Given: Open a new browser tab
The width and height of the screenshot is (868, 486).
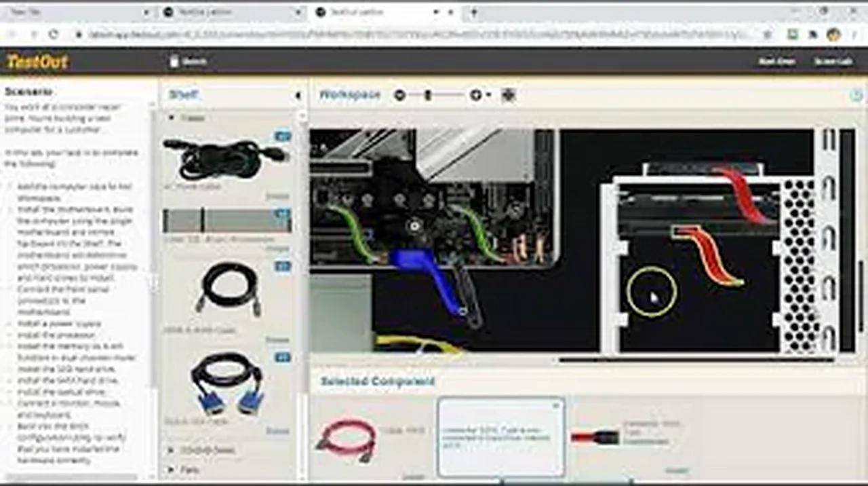Looking at the screenshot, I should click(x=473, y=12).
